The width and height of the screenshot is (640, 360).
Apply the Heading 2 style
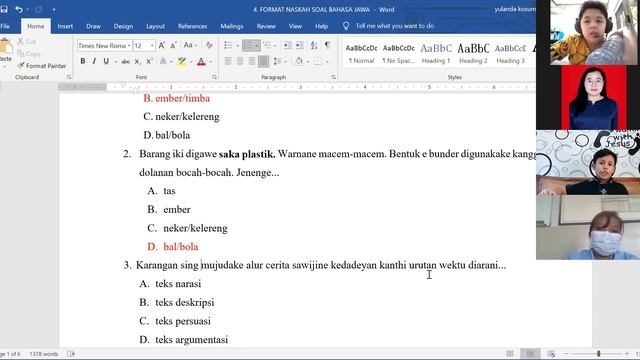[473, 54]
